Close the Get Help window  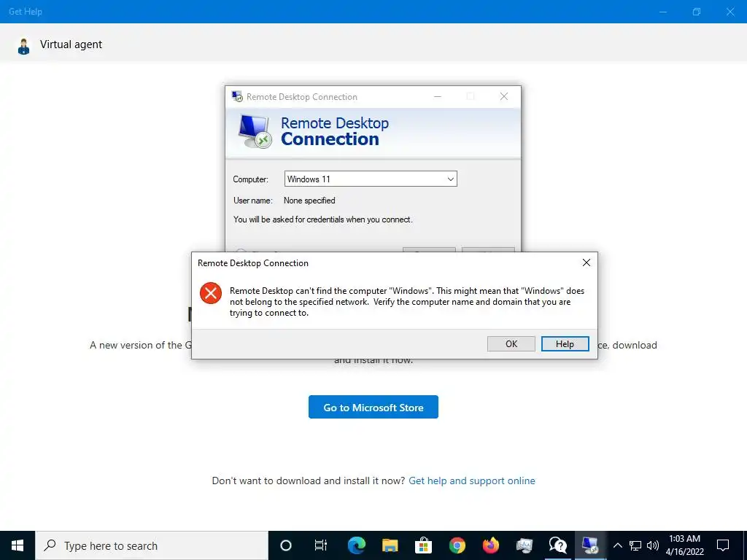729,12
